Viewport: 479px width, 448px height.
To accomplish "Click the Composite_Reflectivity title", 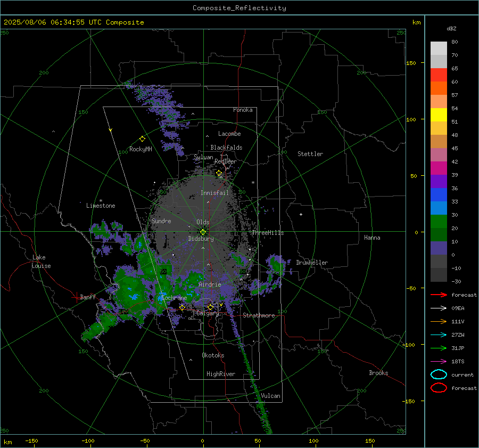I will click(240, 8).
